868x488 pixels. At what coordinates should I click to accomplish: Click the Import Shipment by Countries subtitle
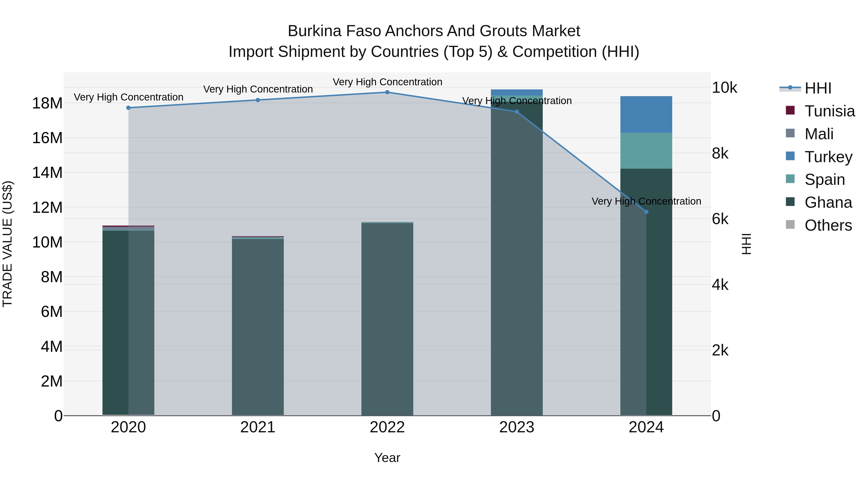434,52
